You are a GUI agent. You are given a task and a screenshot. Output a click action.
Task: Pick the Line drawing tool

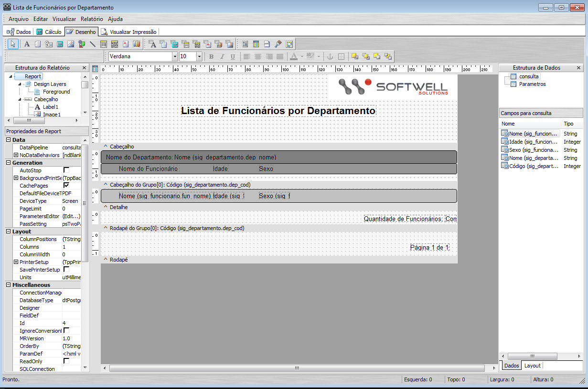93,44
